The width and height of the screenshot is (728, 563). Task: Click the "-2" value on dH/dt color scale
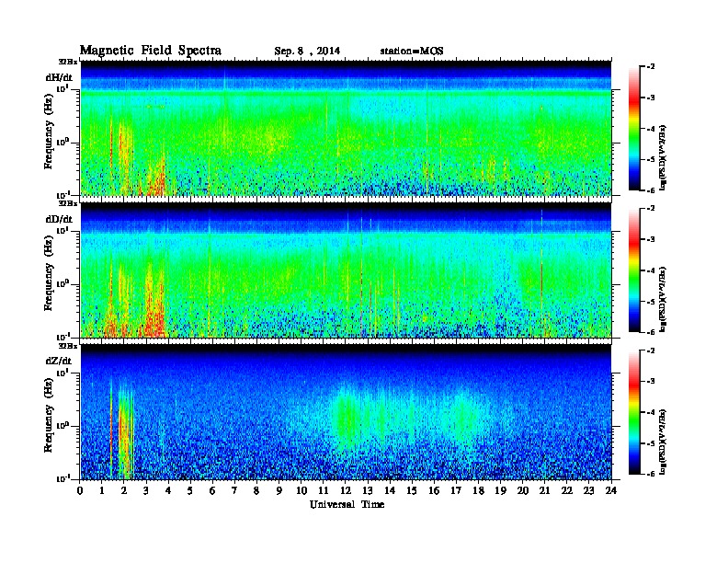651,67
